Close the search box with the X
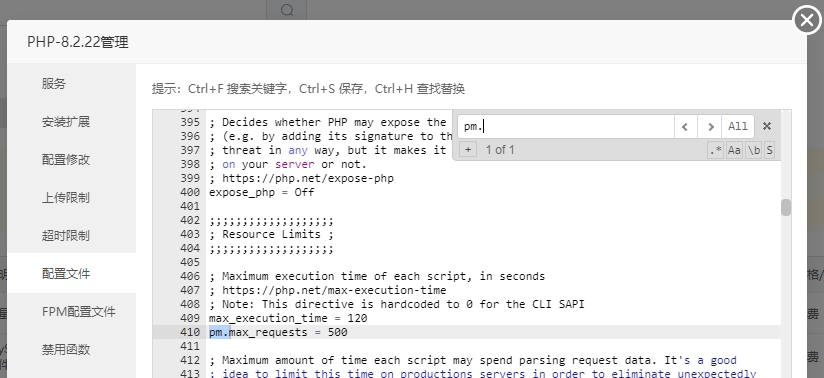The height and width of the screenshot is (378, 824). coord(767,126)
